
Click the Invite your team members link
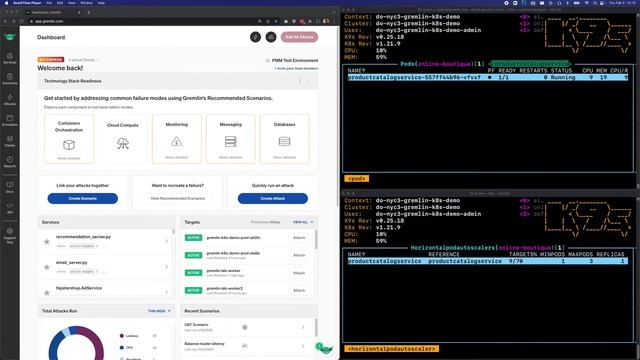click(x=296, y=68)
